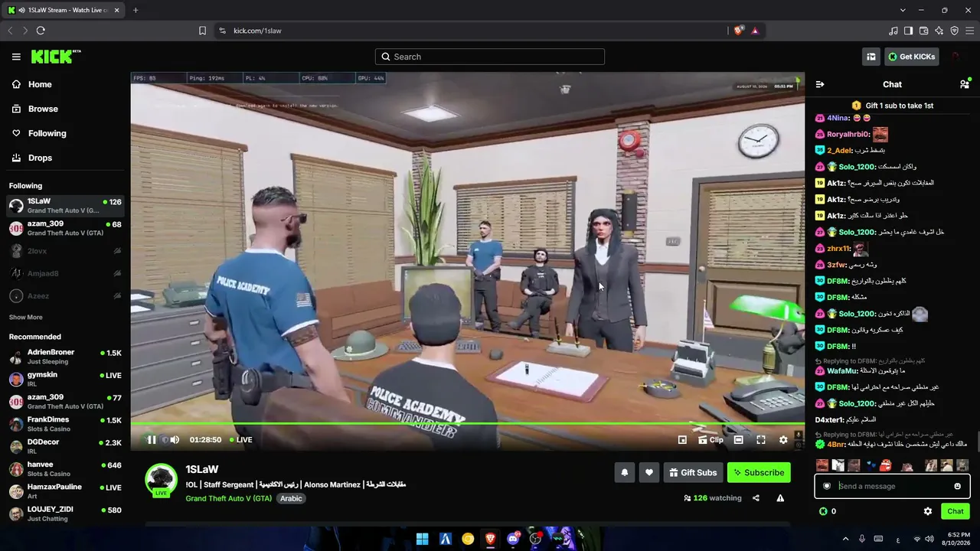980x551 pixels.
Task: Toggle the browser sidebar panel icon
Action: pyautogui.click(x=908, y=31)
